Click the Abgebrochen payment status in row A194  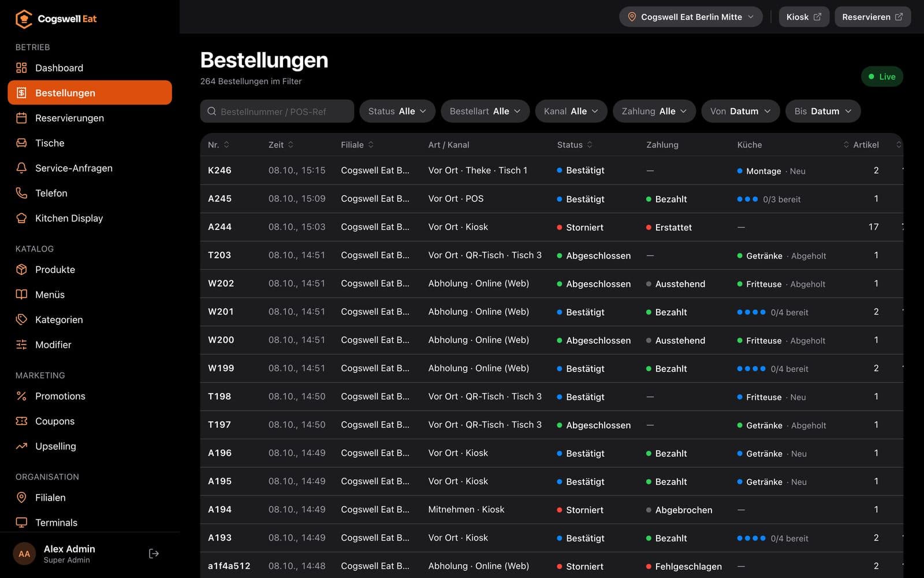679,510
